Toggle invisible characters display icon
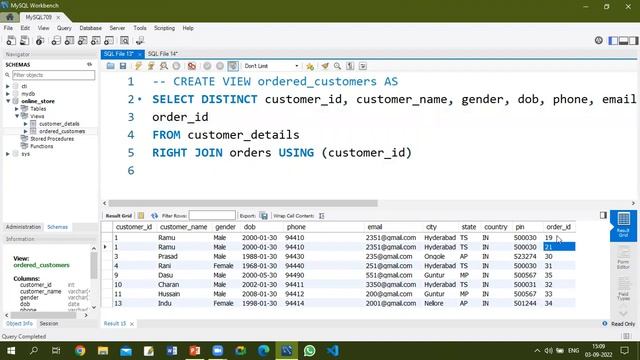This screenshot has width=640, height=360. [x=350, y=66]
